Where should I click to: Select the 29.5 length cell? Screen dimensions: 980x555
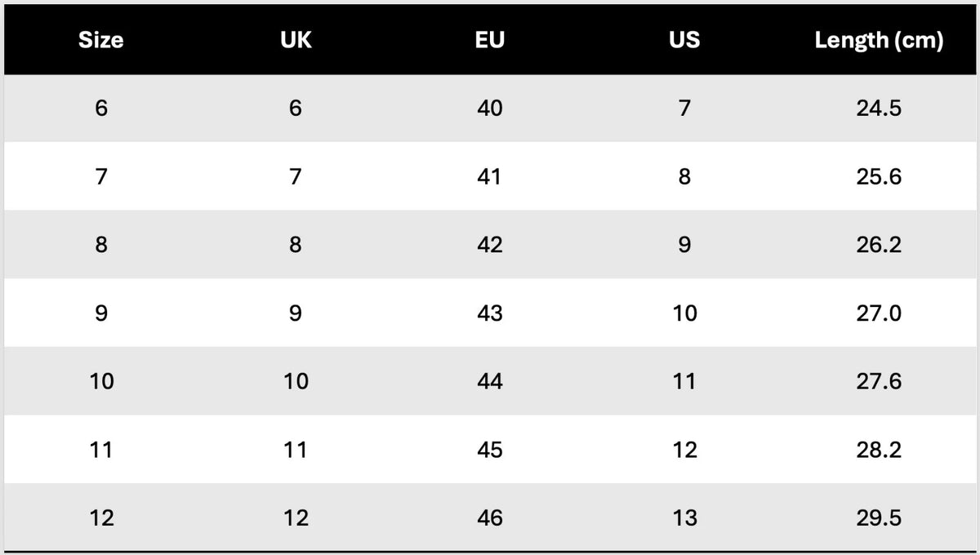[879, 518]
